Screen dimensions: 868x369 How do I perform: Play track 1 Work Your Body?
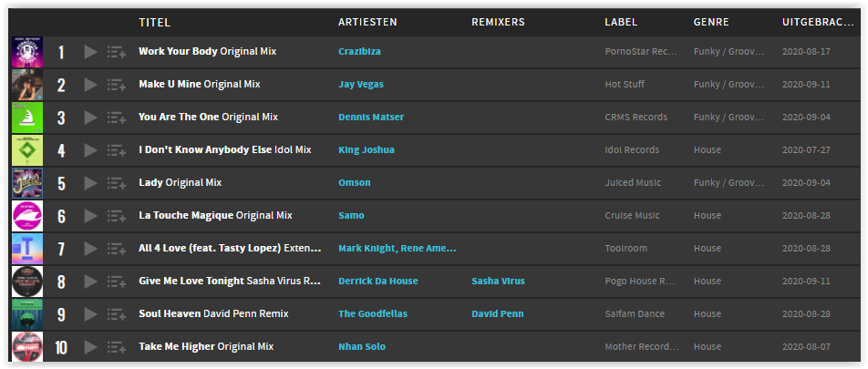(x=91, y=52)
